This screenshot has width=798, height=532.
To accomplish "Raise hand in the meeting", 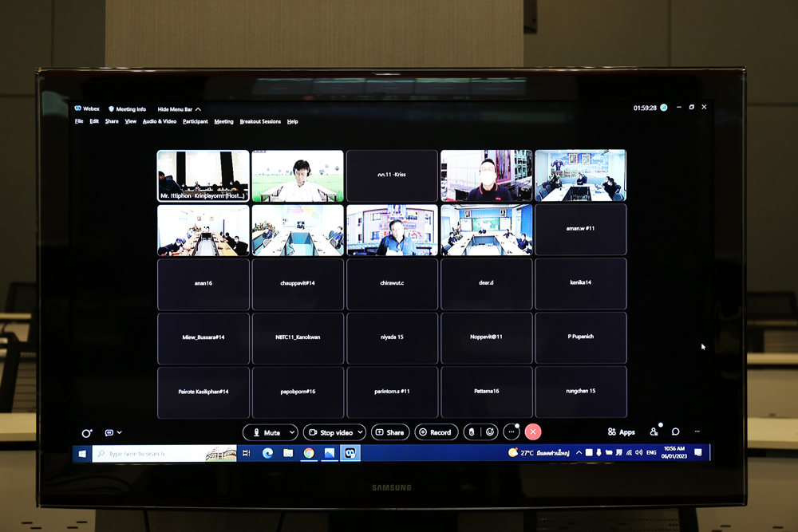I will coord(472,432).
